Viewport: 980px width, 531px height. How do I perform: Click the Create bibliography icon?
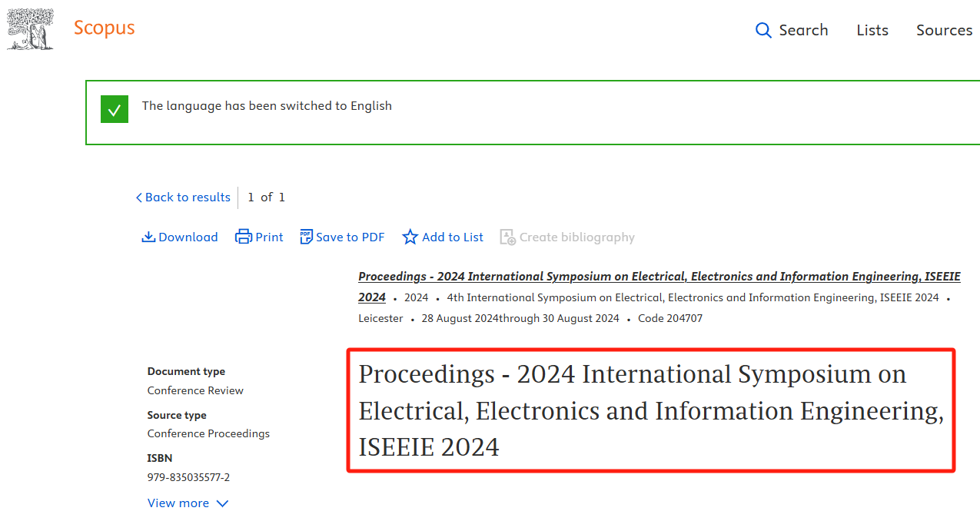[508, 237]
